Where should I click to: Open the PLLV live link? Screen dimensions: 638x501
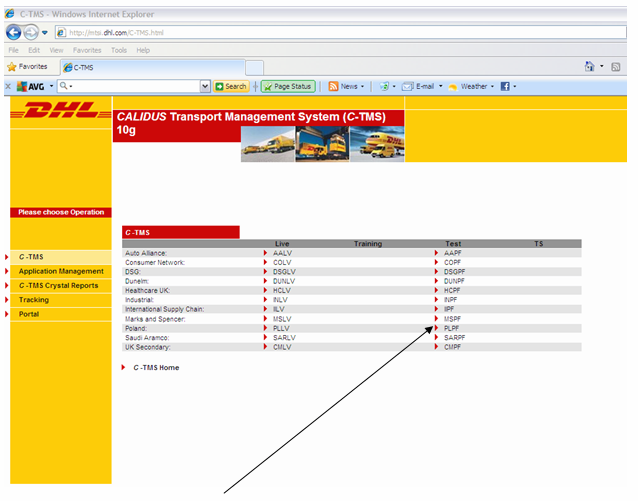coord(281,328)
